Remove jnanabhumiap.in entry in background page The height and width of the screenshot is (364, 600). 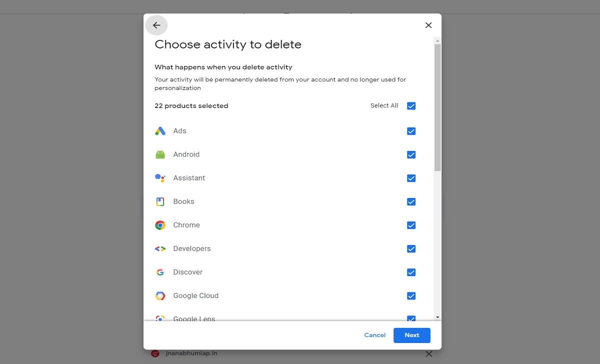pos(428,354)
